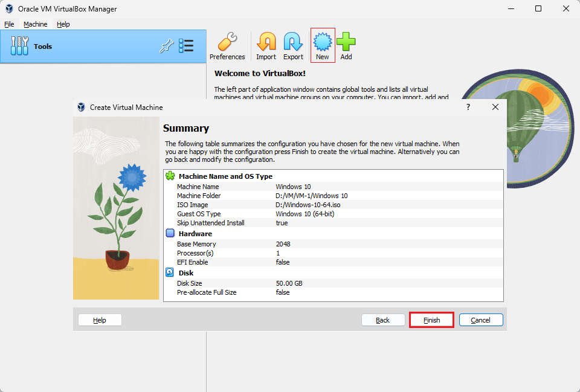Click the Help button in dialog footer
The height and width of the screenshot is (392, 580).
[x=100, y=320]
